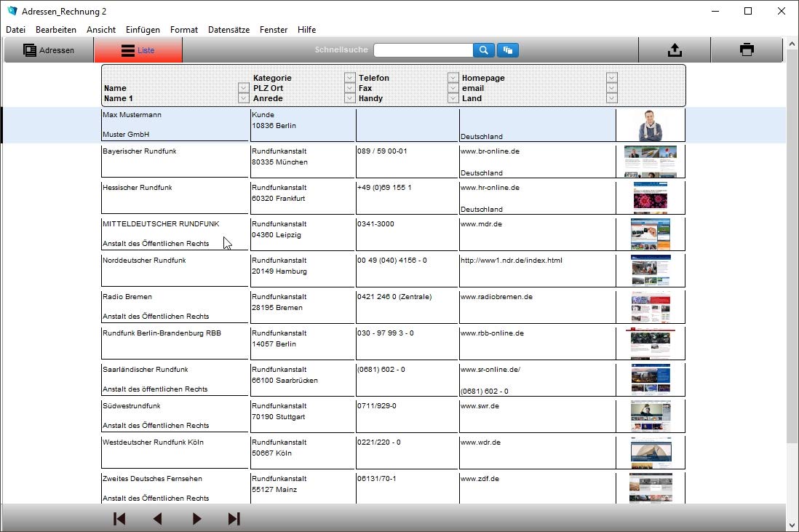Open the Einfügen menu
The image size is (799, 532).
point(143,30)
